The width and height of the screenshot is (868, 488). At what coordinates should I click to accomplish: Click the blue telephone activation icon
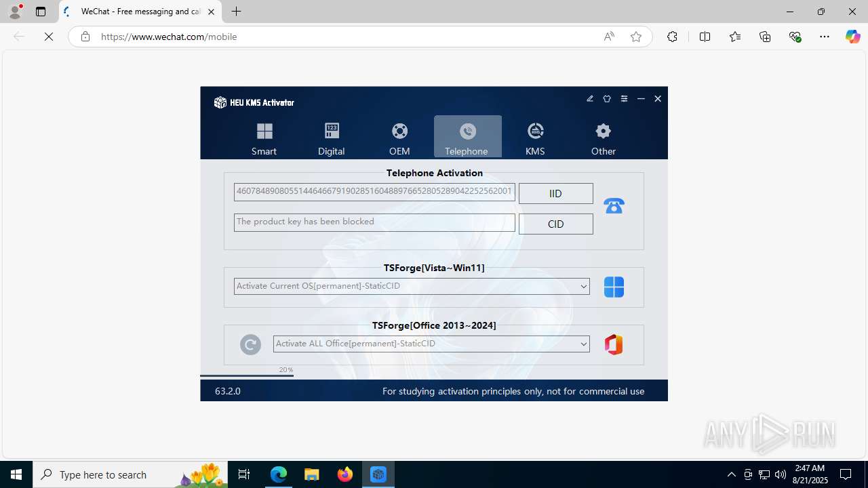point(614,205)
